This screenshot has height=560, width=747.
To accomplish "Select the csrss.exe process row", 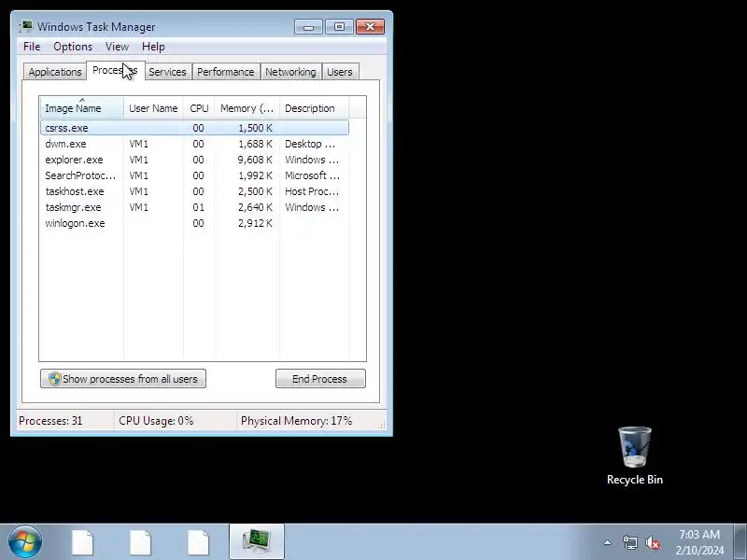I will point(195,128).
